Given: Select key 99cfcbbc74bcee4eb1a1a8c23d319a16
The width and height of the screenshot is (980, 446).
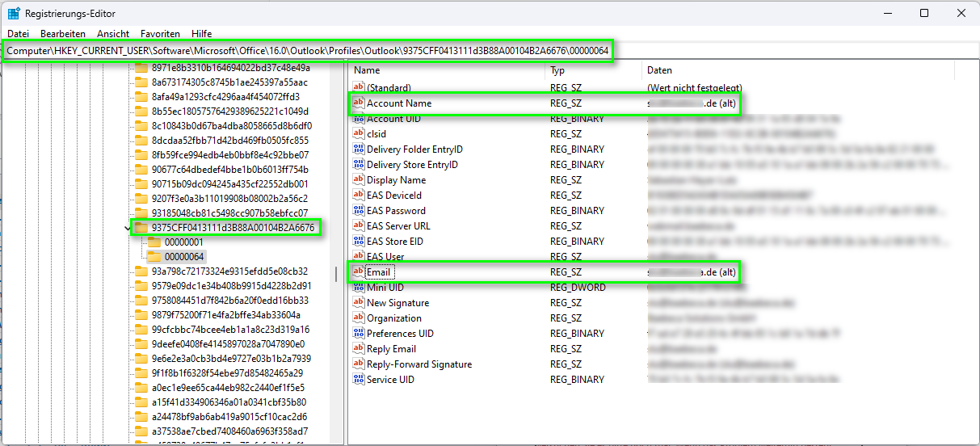Looking at the screenshot, I should tap(231, 330).
